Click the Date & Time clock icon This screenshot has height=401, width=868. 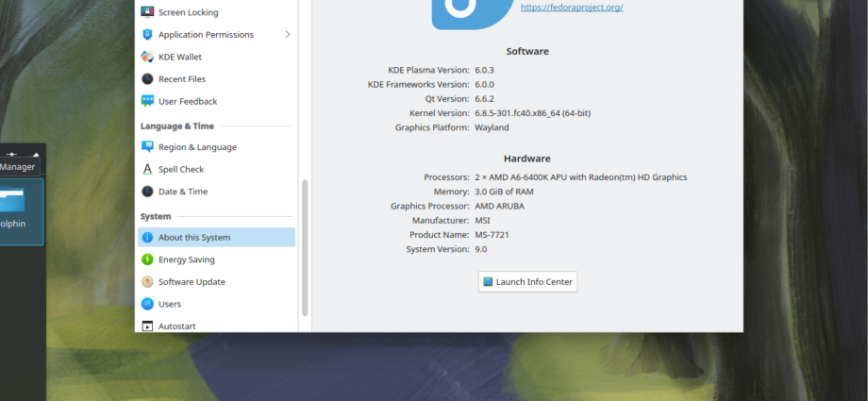click(x=147, y=192)
